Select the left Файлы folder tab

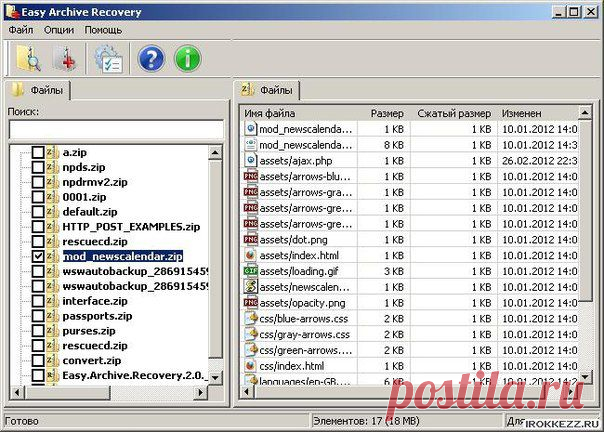point(37,90)
